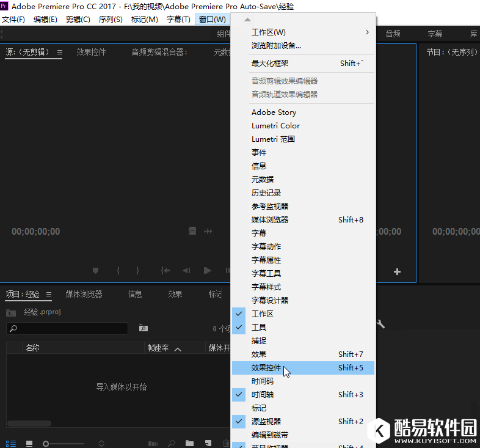Switch to the 音频剪辑混合器 tab
The height and width of the screenshot is (448, 480).
coord(159,53)
